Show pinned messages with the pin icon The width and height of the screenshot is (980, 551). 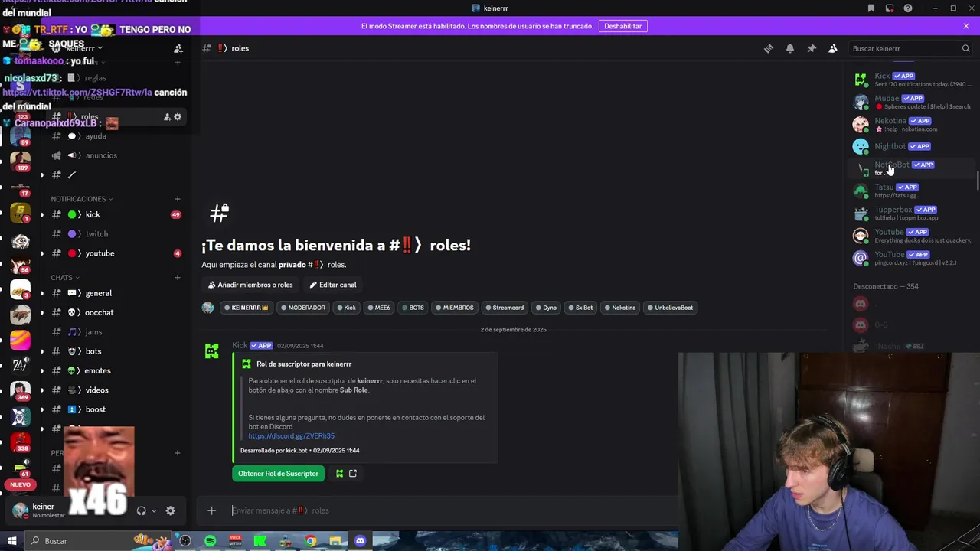click(812, 48)
